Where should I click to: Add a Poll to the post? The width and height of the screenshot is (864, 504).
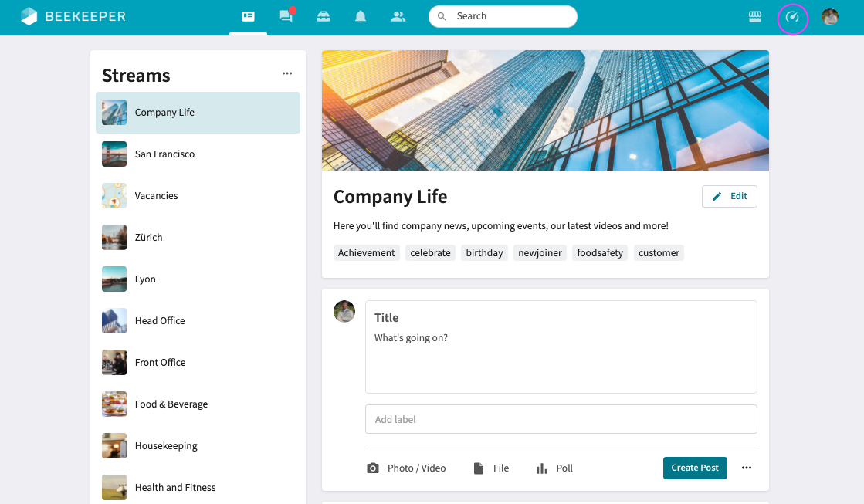coord(554,468)
